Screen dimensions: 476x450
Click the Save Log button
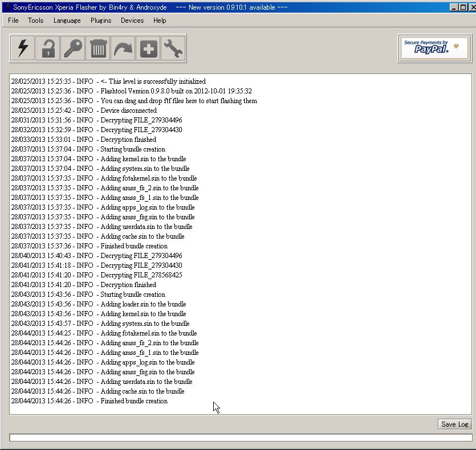454,424
